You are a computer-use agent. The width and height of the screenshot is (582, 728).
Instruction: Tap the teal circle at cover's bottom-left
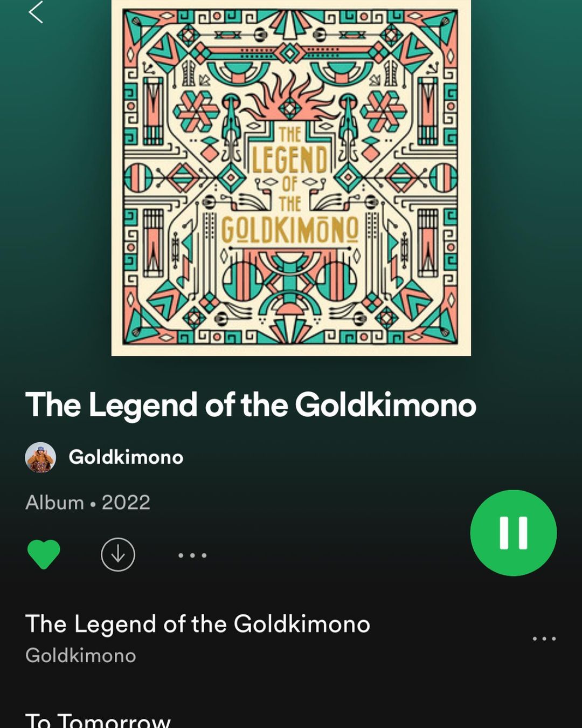coord(242,280)
